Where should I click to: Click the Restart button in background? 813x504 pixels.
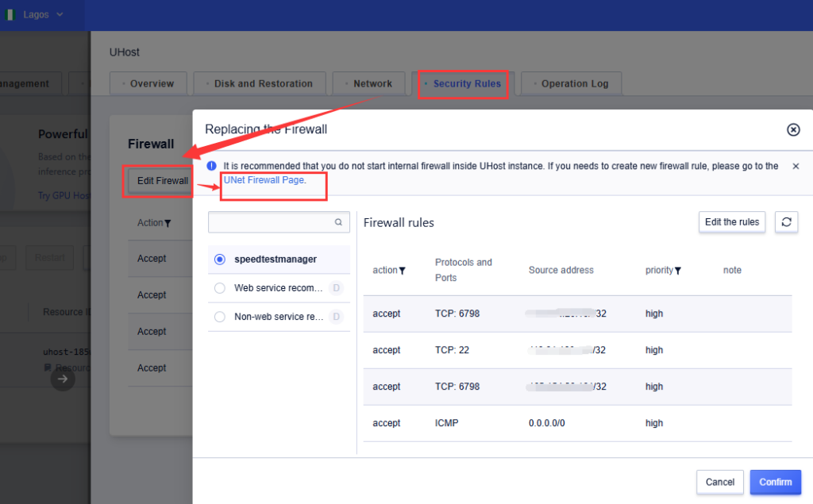click(50, 258)
